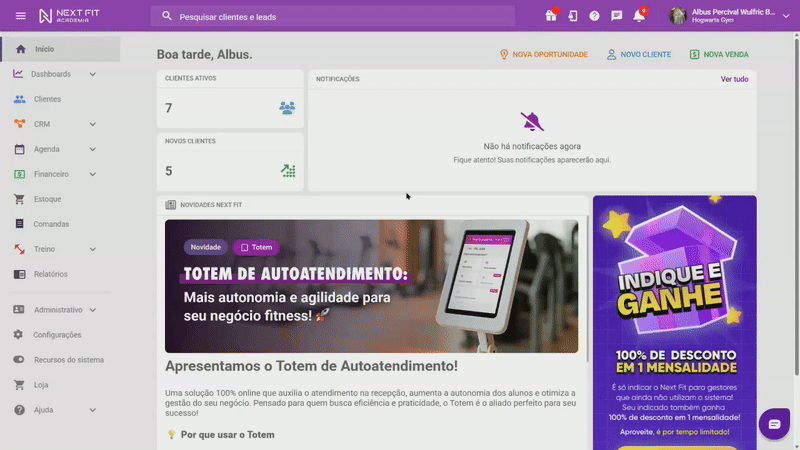Focus the Pesquisar clientes e leads field
Screen dimensions: 800x450
click(333, 16)
